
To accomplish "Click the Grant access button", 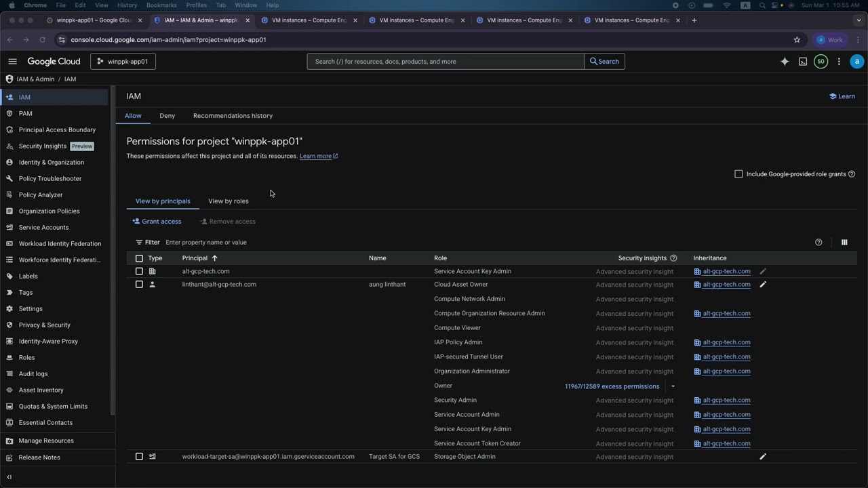I will coord(157,222).
